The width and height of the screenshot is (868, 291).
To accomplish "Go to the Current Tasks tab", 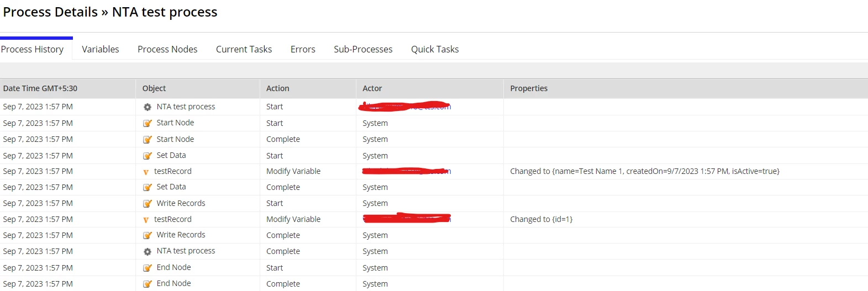I will (244, 49).
